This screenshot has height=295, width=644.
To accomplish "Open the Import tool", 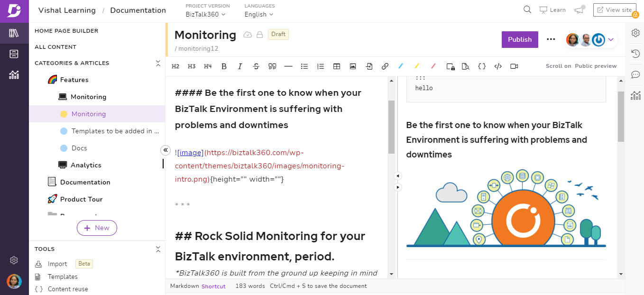I will click(57, 264).
